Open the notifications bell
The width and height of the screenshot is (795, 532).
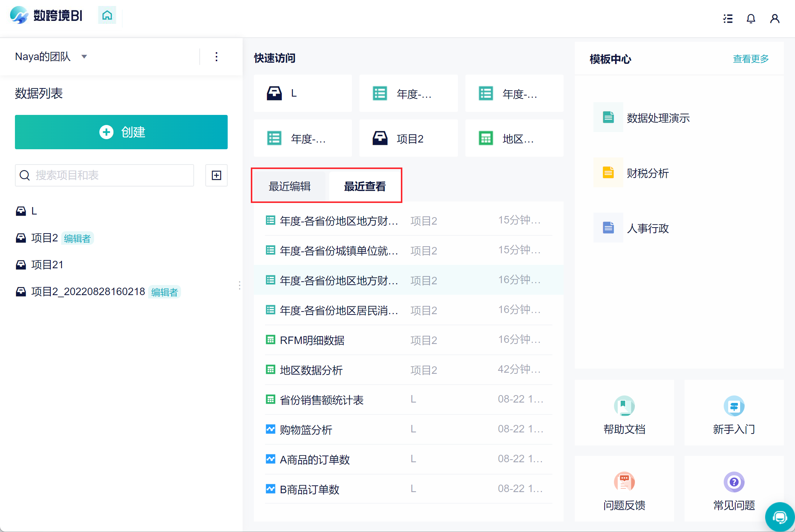point(751,18)
